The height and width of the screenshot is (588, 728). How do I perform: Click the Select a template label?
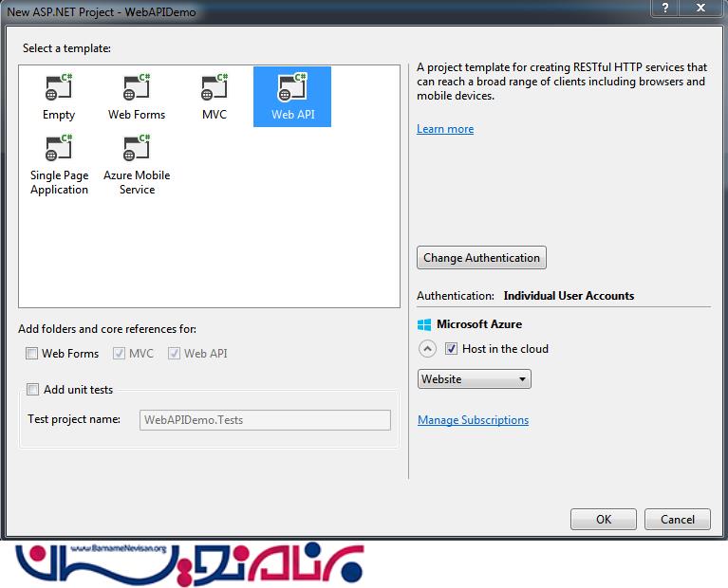(66, 48)
